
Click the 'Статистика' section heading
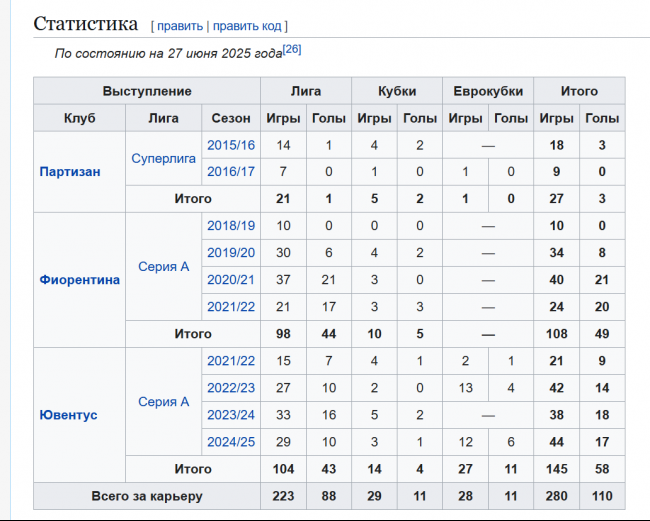(x=85, y=24)
